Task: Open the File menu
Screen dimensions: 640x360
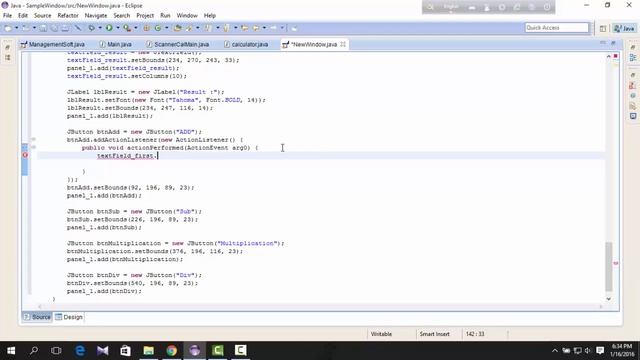Action: pos(7,16)
